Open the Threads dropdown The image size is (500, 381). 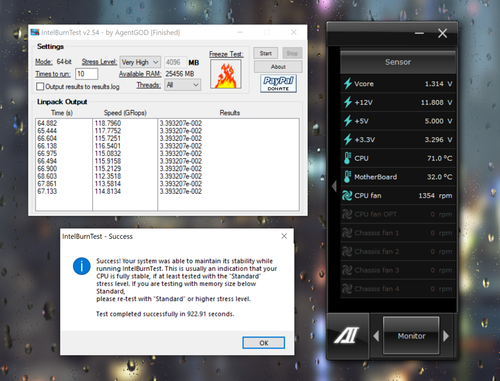point(183,85)
